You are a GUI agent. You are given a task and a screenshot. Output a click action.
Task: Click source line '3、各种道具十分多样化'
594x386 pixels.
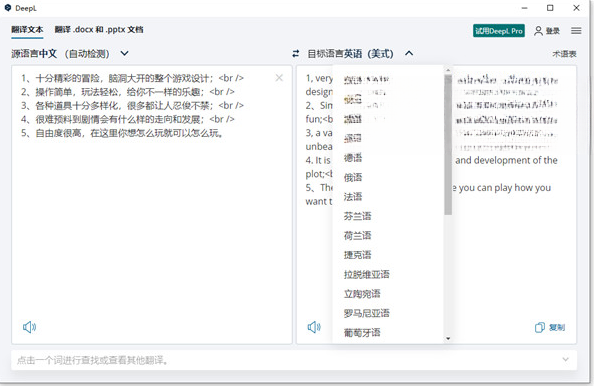point(132,105)
